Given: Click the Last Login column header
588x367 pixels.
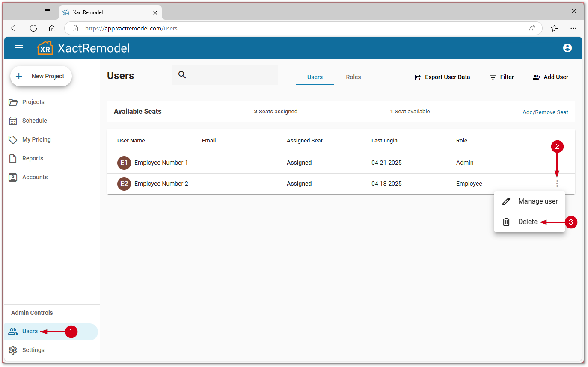Looking at the screenshot, I should (x=384, y=141).
